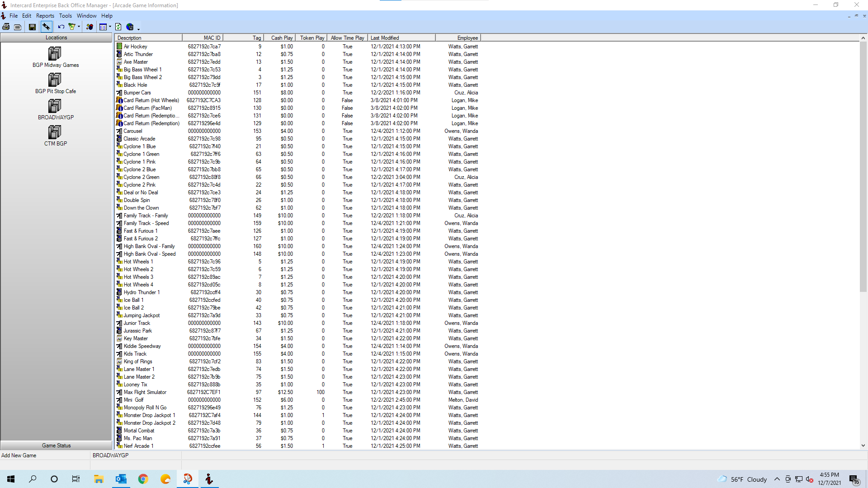
Task: Click the Save floppy disk icon
Action: [x=32, y=27]
